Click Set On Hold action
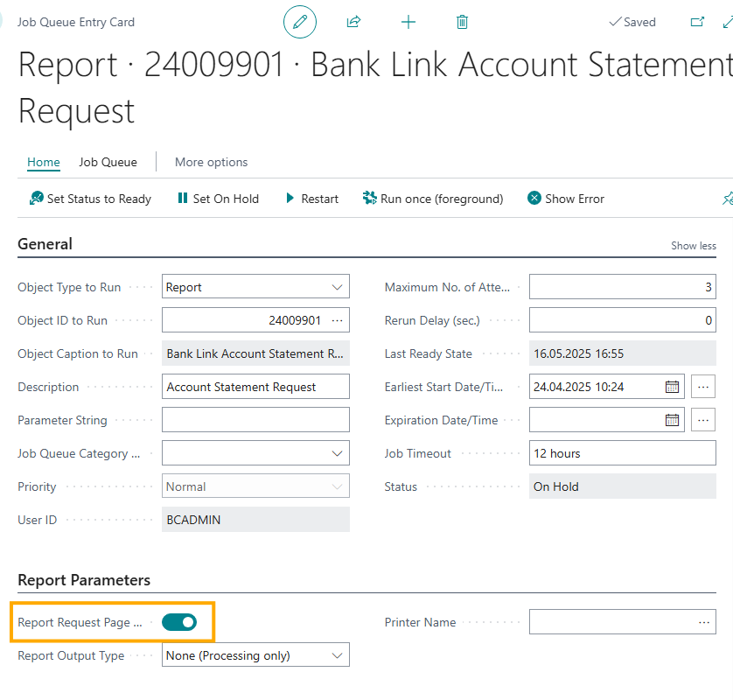The width and height of the screenshot is (733, 700). click(219, 199)
